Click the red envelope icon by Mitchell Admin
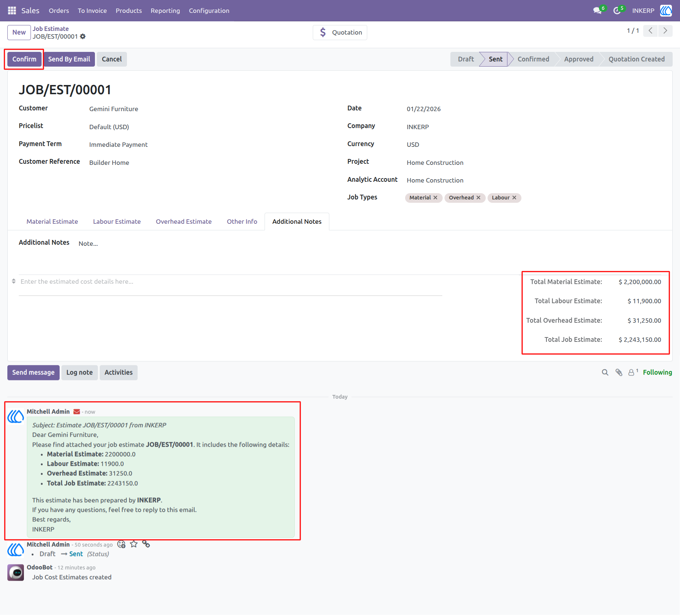 (x=77, y=412)
